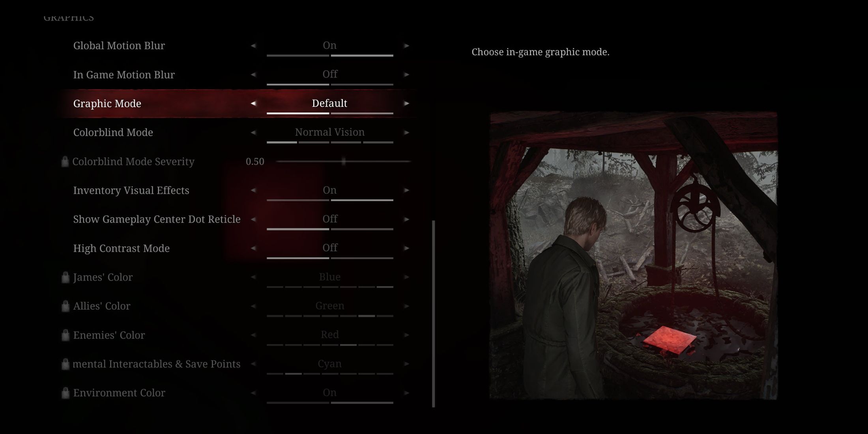Click the left arrow next to Graphic Mode
The height and width of the screenshot is (434, 868).
(254, 103)
